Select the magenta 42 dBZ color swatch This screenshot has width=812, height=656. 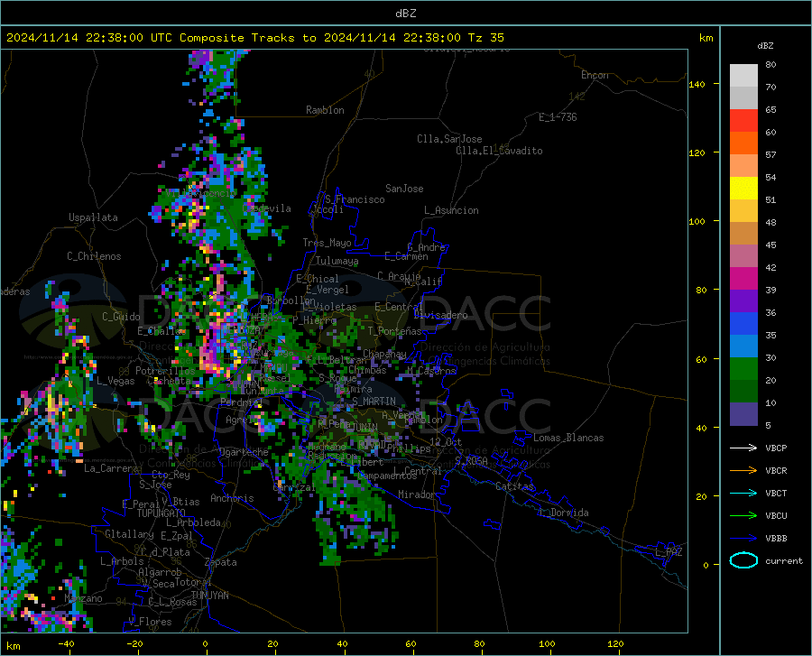743,279
